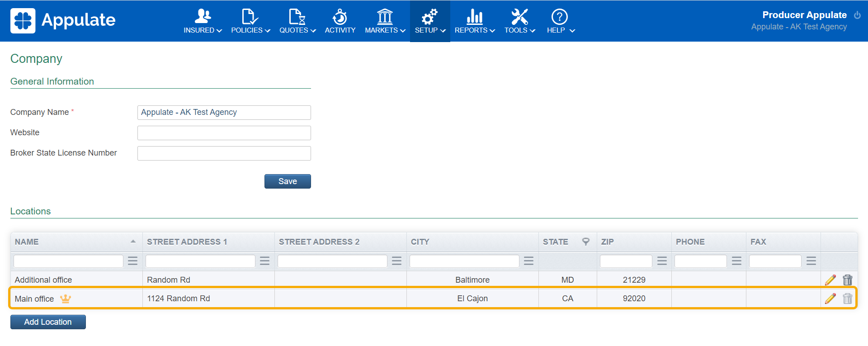Delete Additional office with trash icon
The height and width of the screenshot is (346, 868).
coord(848,280)
